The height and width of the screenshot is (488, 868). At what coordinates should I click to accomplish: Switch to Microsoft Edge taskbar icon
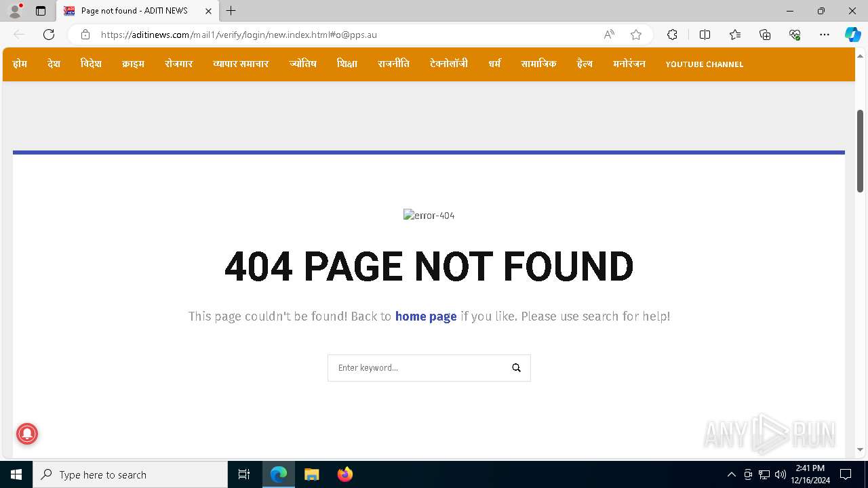[x=279, y=474]
